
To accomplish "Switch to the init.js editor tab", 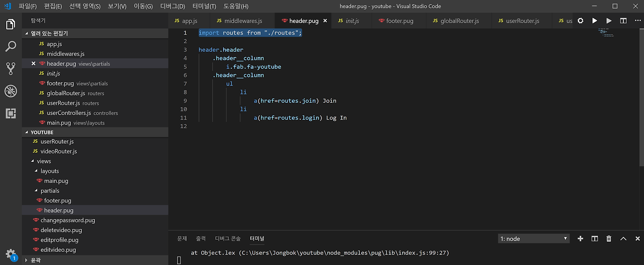I will click(x=352, y=21).
